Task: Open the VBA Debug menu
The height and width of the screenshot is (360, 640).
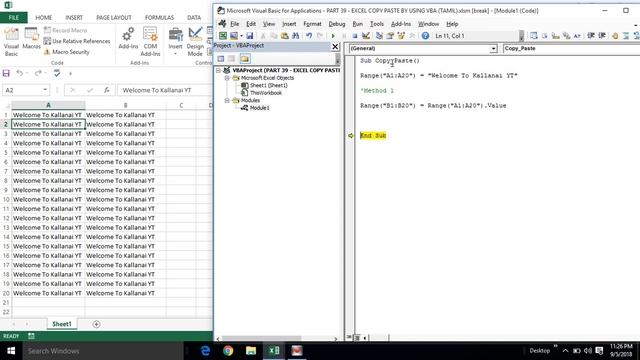Action: 337,24
